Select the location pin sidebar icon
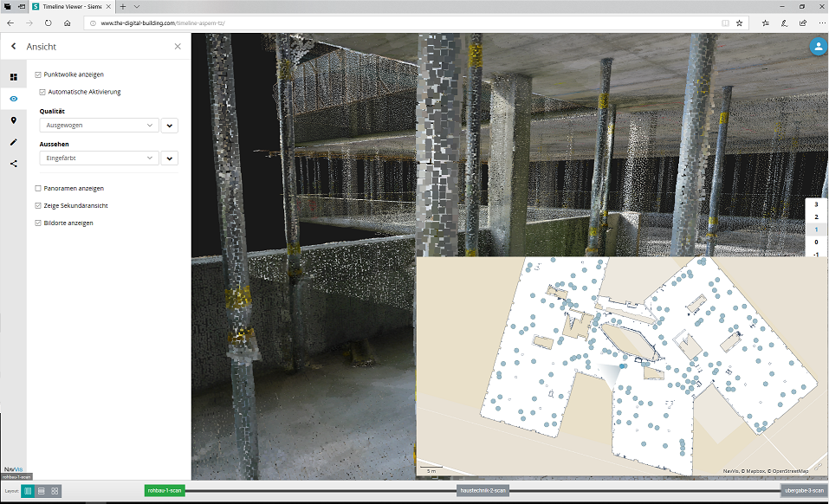The image size is (829, 504). pyautogui.click(x=13, y=120)
